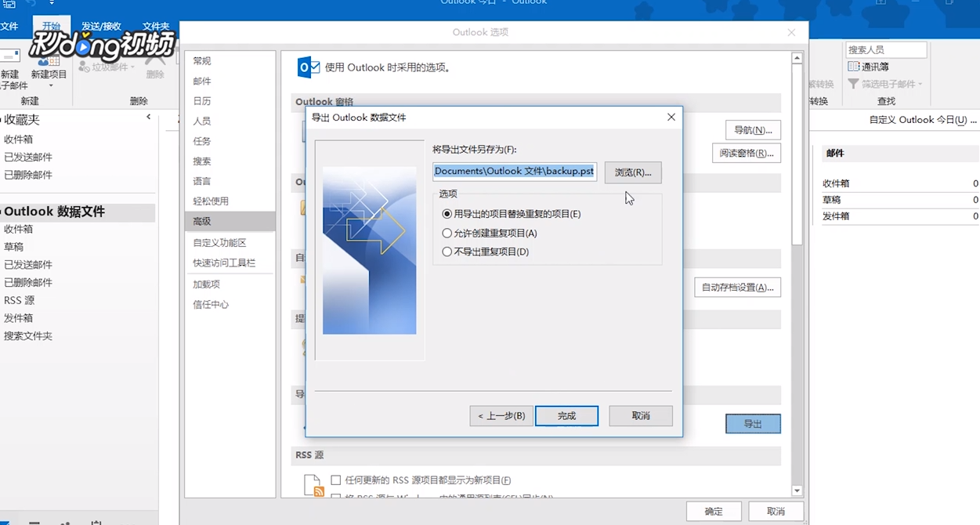
Task: Enable 任何更新的 RSS 源项目都显示为新项目 checkbox
Action: pyautogui.click(x=336, y=480)
